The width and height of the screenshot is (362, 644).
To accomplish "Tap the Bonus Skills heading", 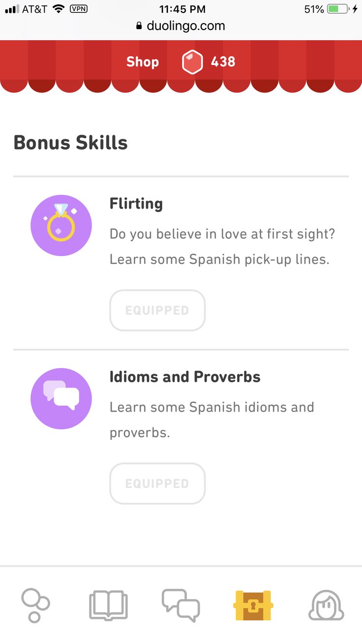I will tap(71, 143).
